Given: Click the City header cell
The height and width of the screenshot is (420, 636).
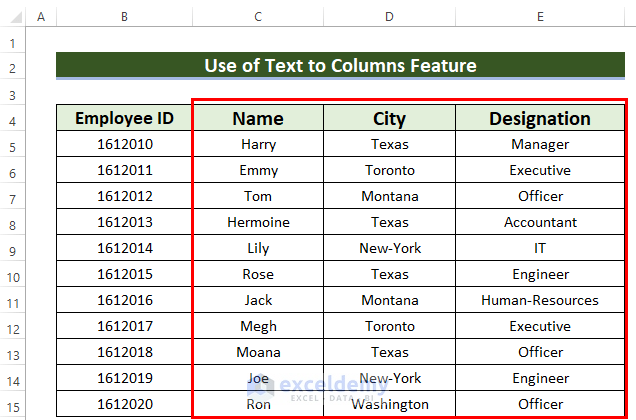Looking at the screenshot, I should click(389, 118).
